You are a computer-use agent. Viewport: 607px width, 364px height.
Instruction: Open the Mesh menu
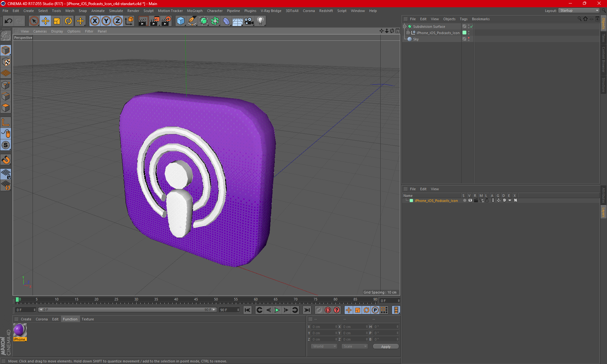pyautogui.click(x=70, y=11)
